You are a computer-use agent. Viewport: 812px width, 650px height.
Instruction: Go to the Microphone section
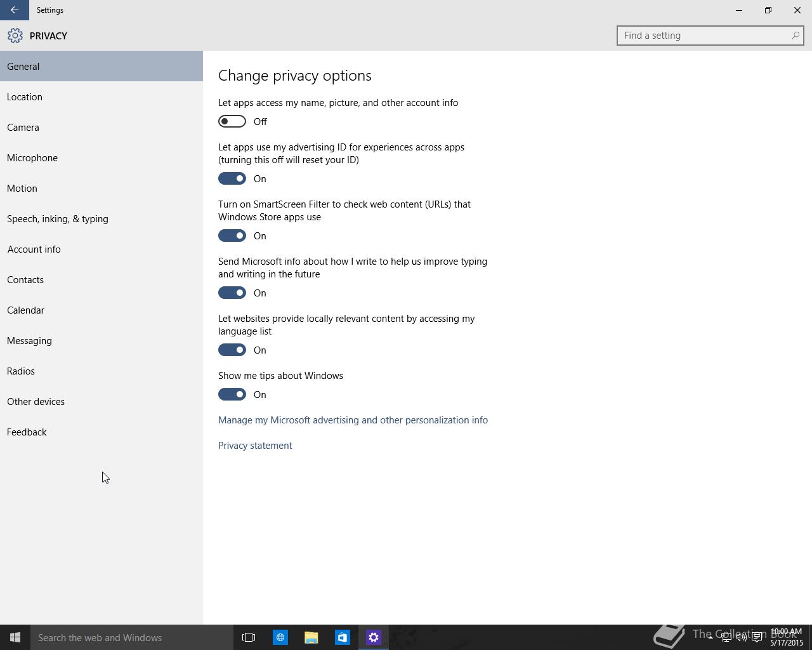point(101,157)
